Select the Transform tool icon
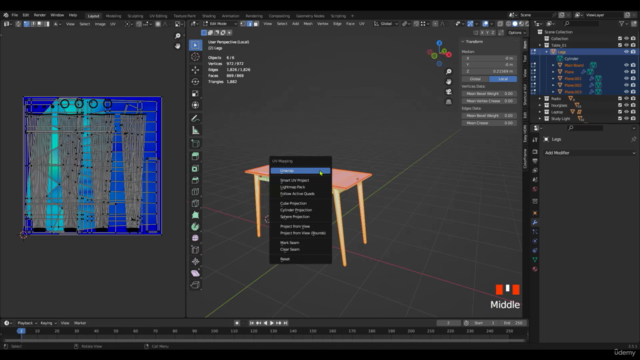The image size is (640, 360). 196,105
